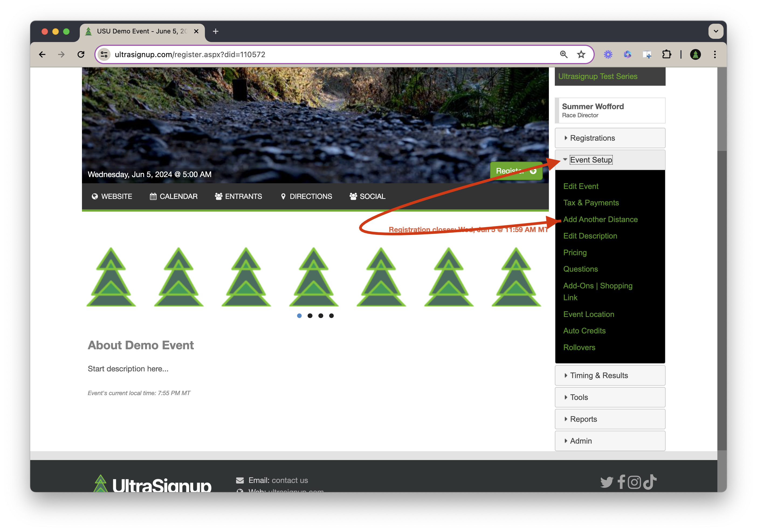Open the purple starburst extension icon
This screenshot has width=757, height=532.
[608, 54]
